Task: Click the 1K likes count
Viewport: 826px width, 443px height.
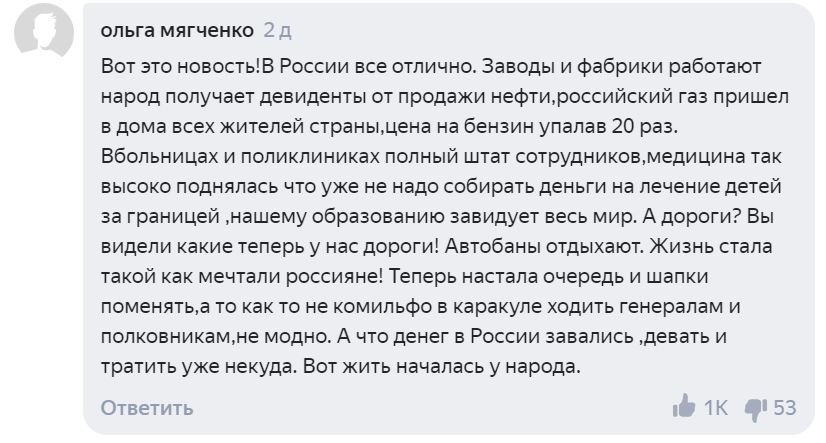Action: [x=716, y=407]
